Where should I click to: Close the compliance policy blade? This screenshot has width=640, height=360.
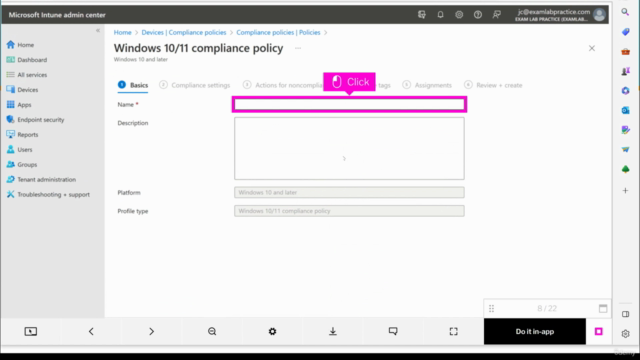coord(592,48)
